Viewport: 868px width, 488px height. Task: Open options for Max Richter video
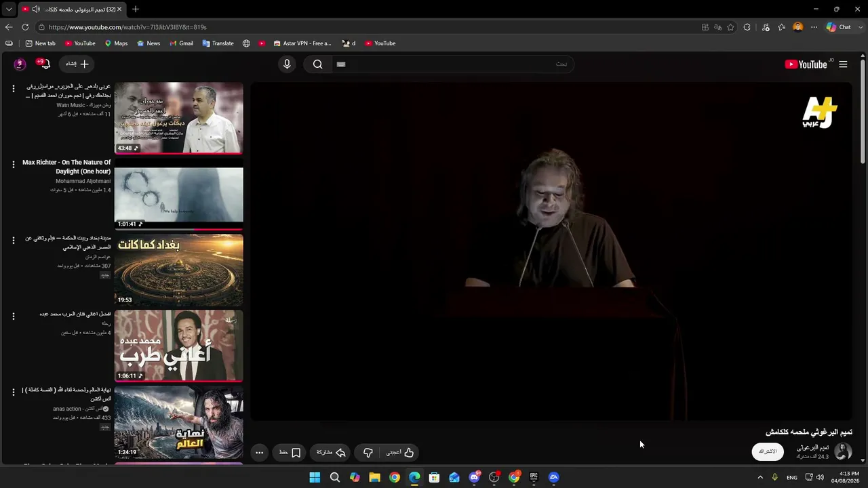coord(13,165)
